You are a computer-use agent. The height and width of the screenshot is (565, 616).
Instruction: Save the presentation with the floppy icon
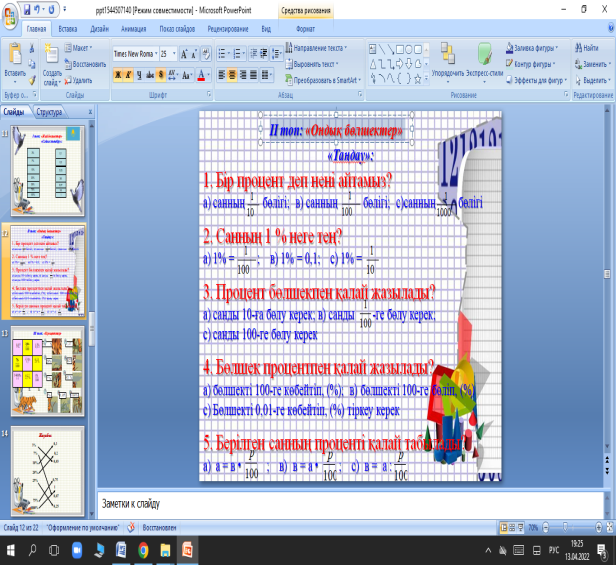[27, 9]
